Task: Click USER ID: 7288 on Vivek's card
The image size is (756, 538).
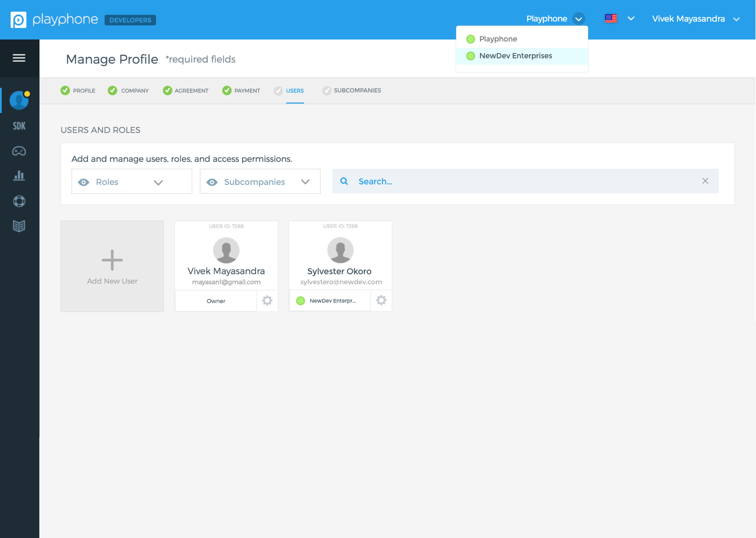Action: (226, 226)
